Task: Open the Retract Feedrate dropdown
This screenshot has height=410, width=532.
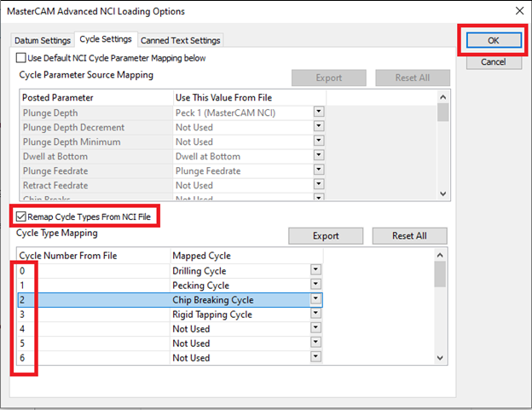Action: 319,184
